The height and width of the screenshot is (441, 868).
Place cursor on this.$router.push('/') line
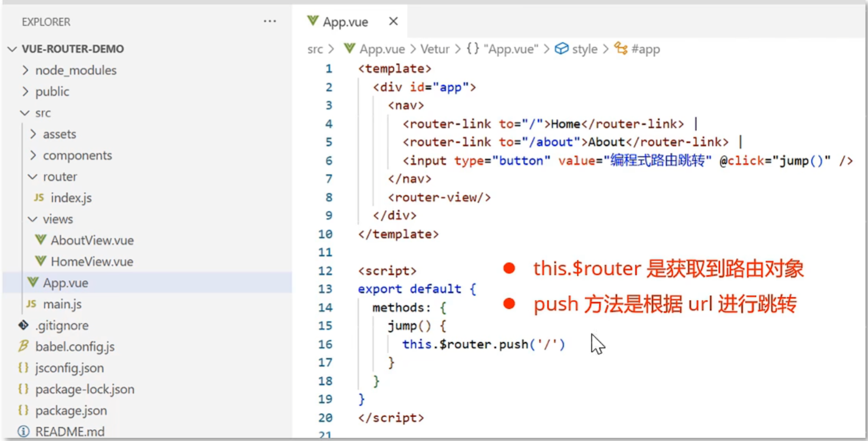484,344
